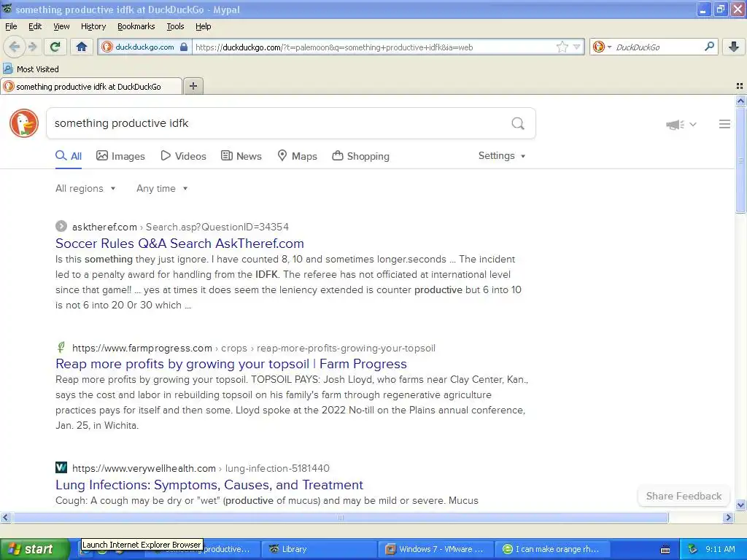Image resolution: width=747 pixels, height=560 pixels.
Task: Click the asktheref.com result URL
Action: coord(181,227)
